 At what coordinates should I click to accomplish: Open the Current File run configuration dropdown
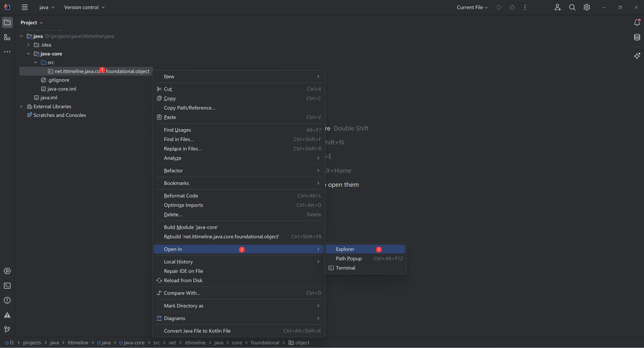coord(472,7)
